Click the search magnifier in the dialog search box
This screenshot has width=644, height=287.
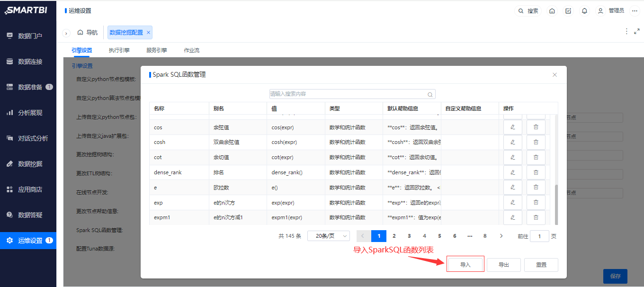tap(430, 94)
